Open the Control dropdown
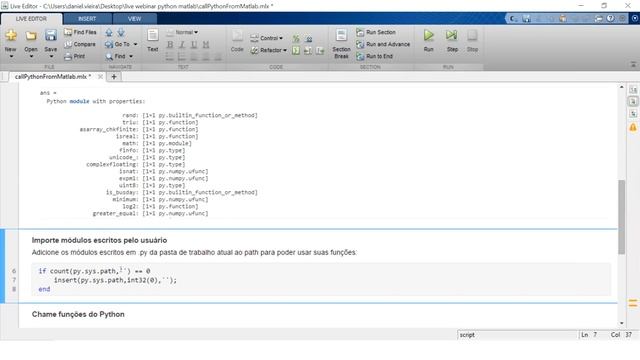Screen dimensions: 640x360 coord(267,38)
